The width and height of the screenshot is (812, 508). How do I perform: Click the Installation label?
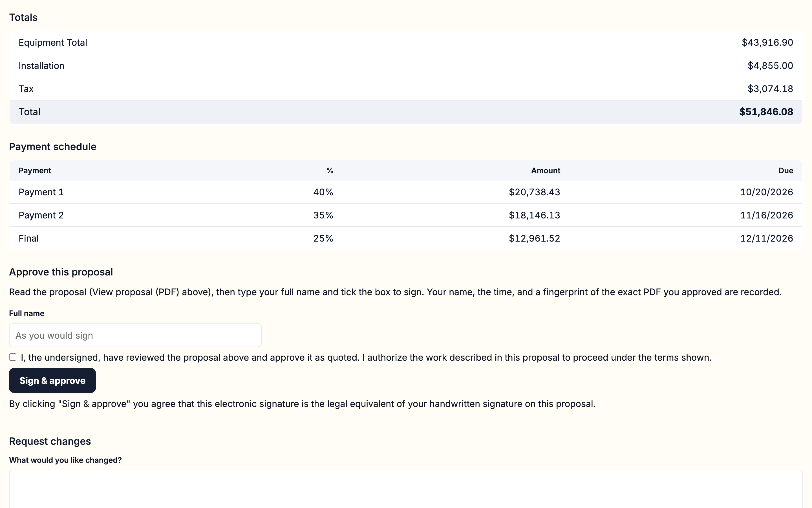click(x=41, y=66)
